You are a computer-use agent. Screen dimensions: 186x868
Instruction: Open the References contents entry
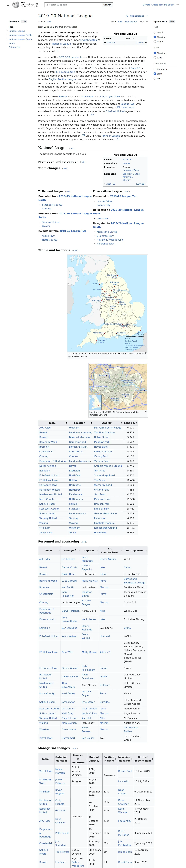pyautogui.click(x=14, y=47)
